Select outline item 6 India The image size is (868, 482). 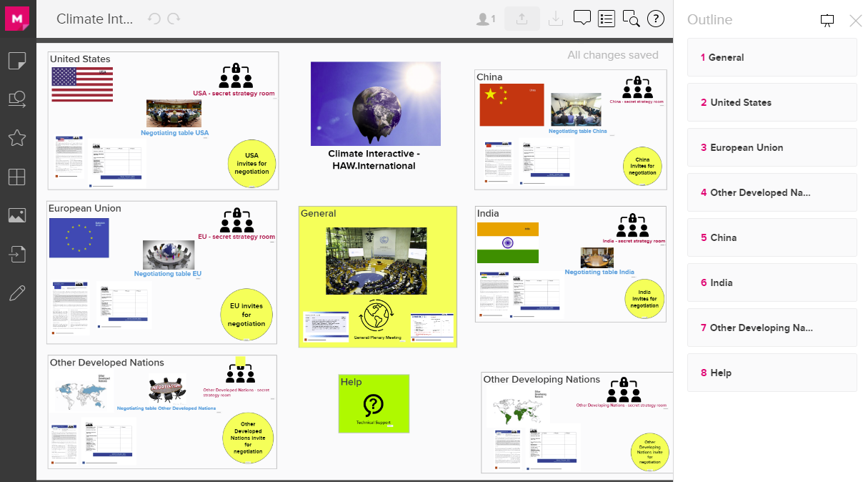[x=772, y=282]
